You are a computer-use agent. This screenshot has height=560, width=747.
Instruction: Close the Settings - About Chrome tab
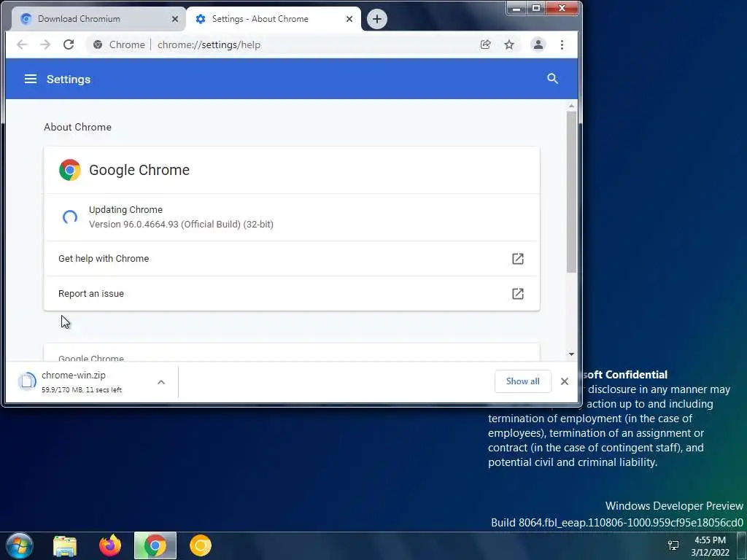(x=349, y=19)
